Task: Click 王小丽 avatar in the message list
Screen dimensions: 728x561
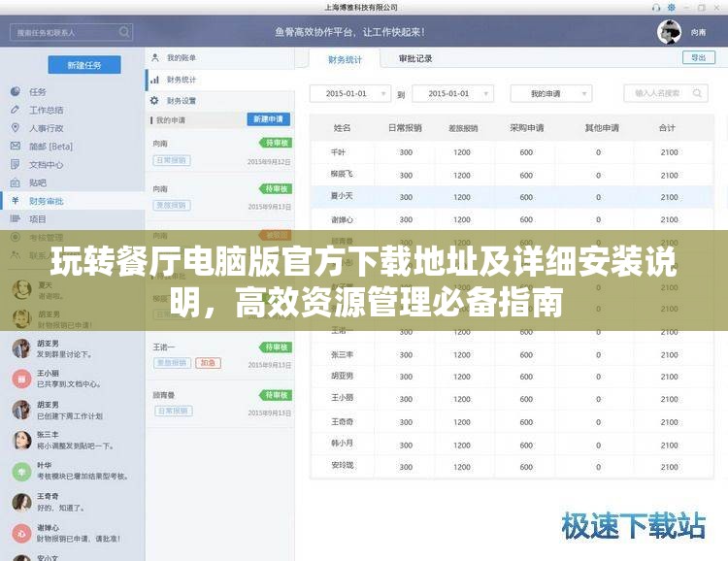Action: pos(21,379)
